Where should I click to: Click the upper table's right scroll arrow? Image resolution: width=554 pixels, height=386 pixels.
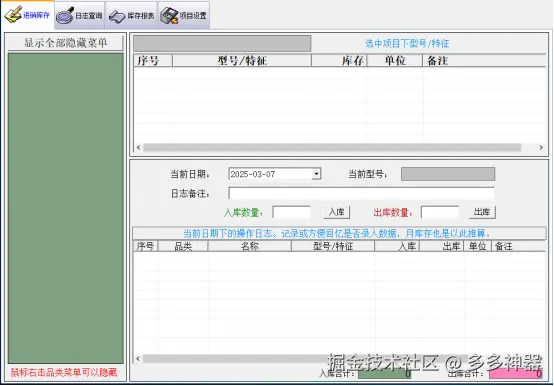(x=541, y=147)
